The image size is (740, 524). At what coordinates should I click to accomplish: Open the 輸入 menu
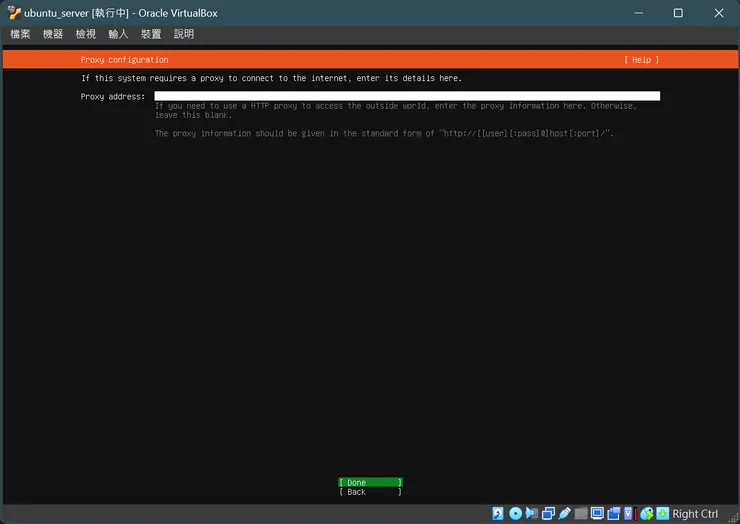(x=118, y=34)
